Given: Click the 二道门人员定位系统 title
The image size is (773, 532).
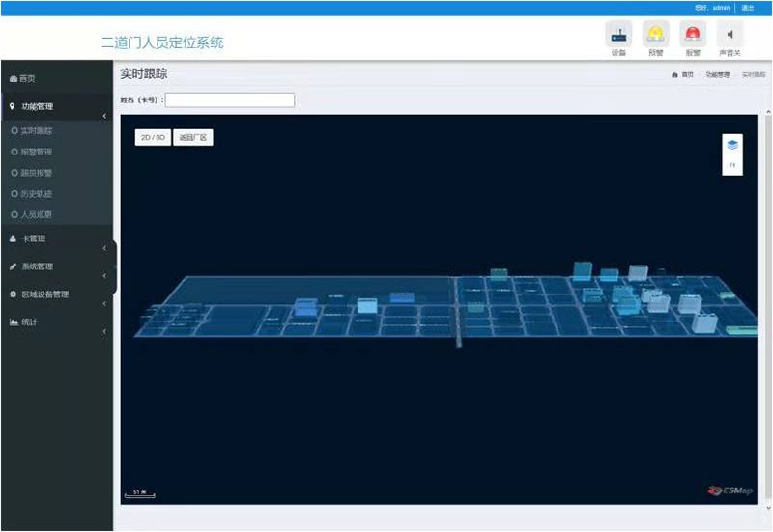Looking at the screenshot, I should [x=162, y=42].
